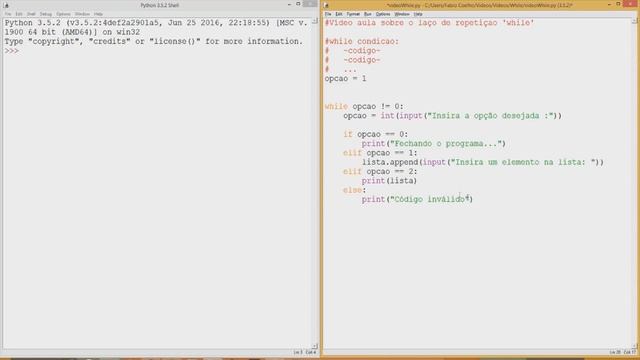This screenshot has height=360, width=640.
Task: Maximize the videoWhile.py editor window
Action: click(x=618, y=4)
